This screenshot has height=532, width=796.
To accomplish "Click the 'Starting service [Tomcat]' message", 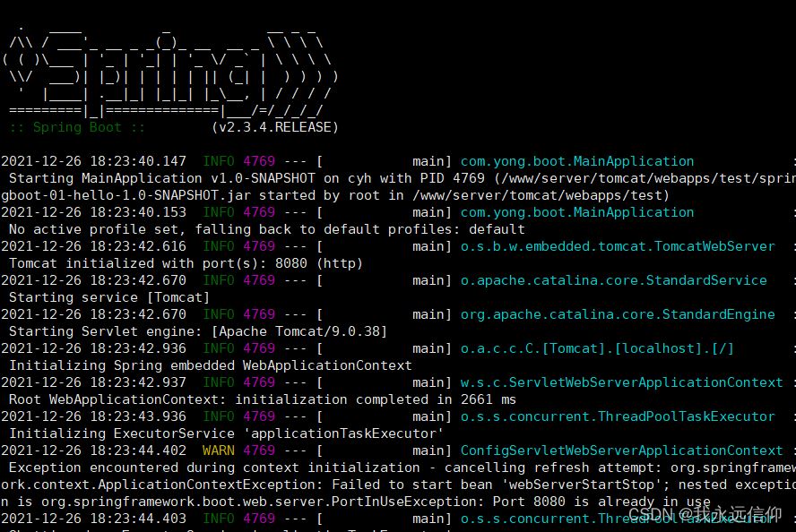I will click(109, 297).
